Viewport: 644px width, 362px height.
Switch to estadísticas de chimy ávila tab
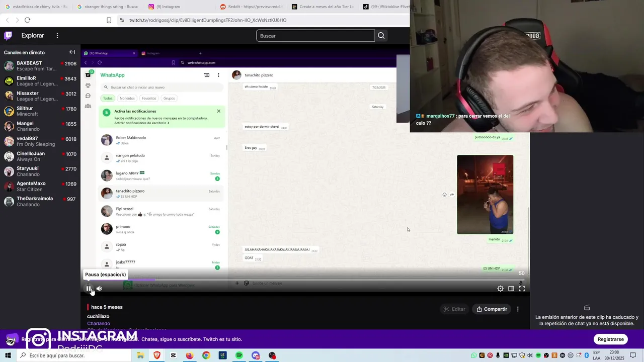pos(36,7)
